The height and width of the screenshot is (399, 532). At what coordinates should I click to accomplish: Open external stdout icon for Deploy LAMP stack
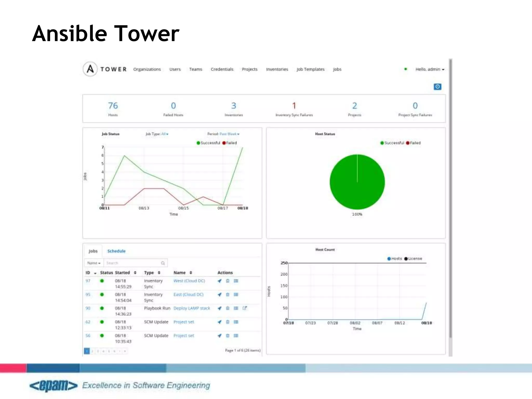click(244, 308)
